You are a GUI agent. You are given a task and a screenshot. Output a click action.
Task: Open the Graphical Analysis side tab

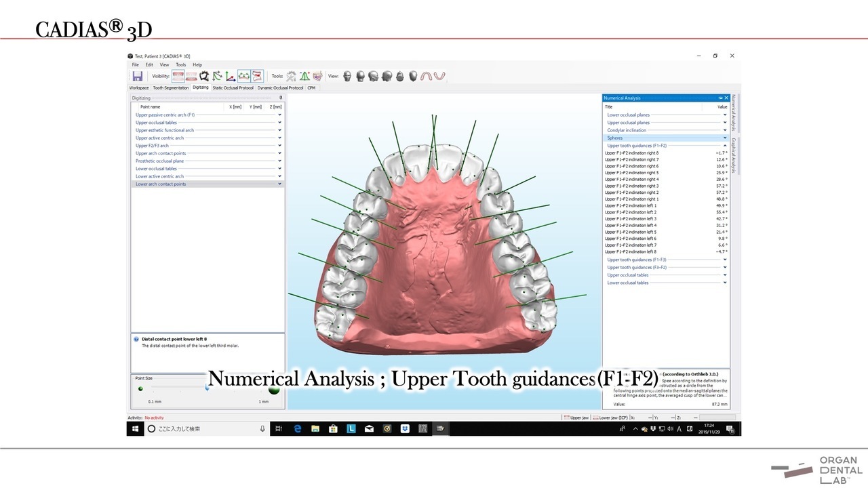[x=734, y=155]
